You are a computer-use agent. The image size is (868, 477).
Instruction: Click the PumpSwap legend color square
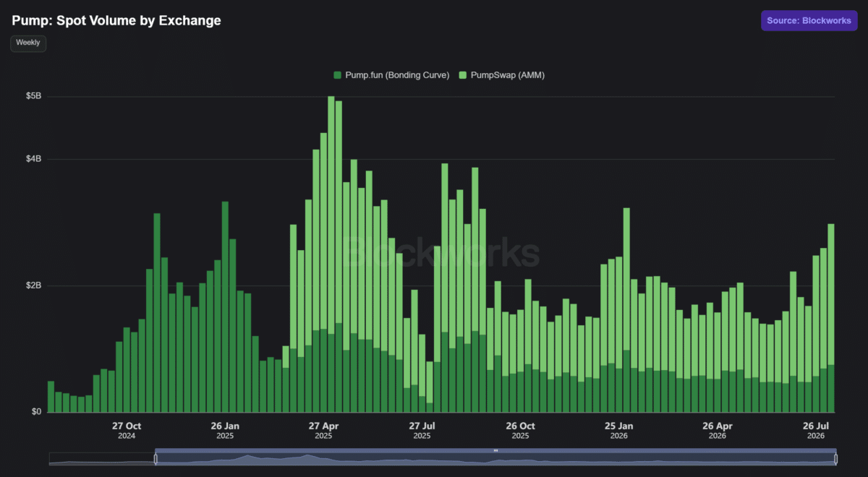[x=464, y=75]
